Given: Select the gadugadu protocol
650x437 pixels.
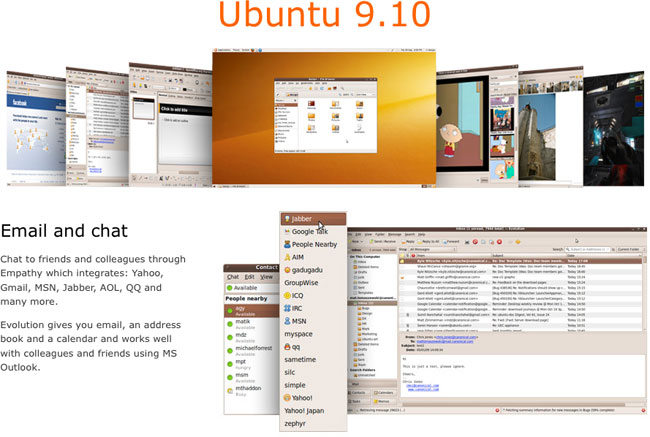Looking at the screenshot, I should pos(307,271).
